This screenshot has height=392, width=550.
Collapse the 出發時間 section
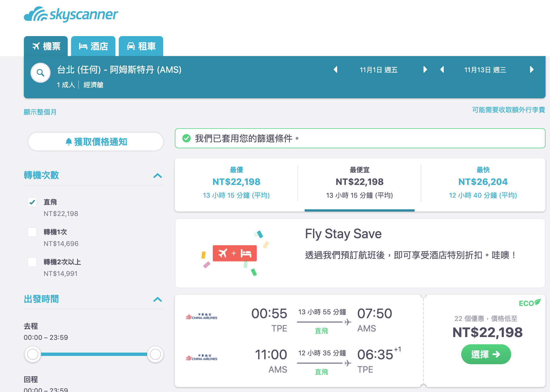coord(158,299)
